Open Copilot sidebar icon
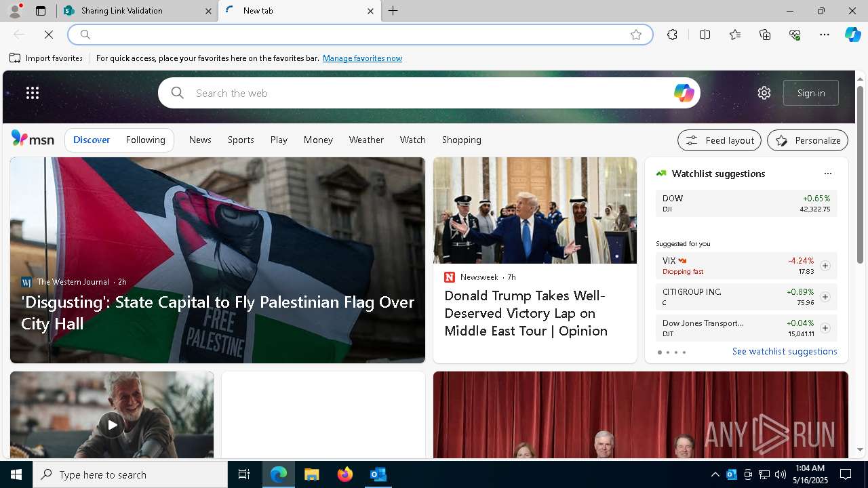 tap(852, 35)
